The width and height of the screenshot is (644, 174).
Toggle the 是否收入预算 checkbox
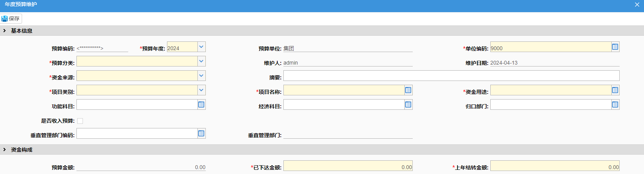click(80, 121)
